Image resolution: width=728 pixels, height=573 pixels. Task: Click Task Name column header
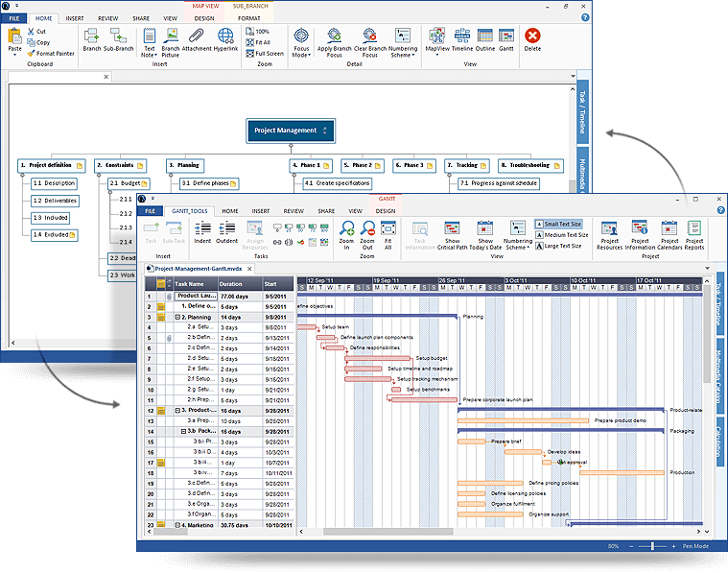coord(196,284)
